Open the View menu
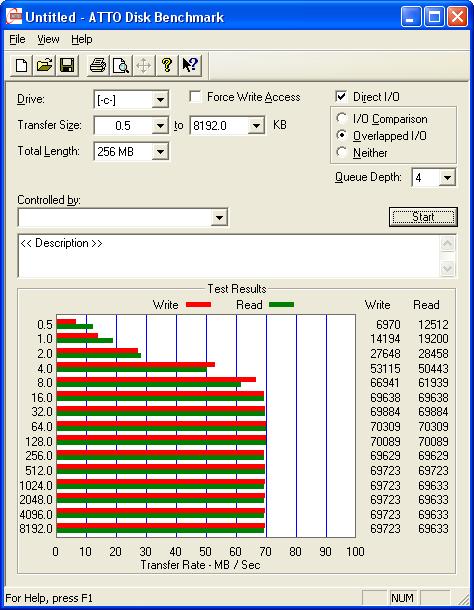 pyautogui.click(x=48, y=39)
